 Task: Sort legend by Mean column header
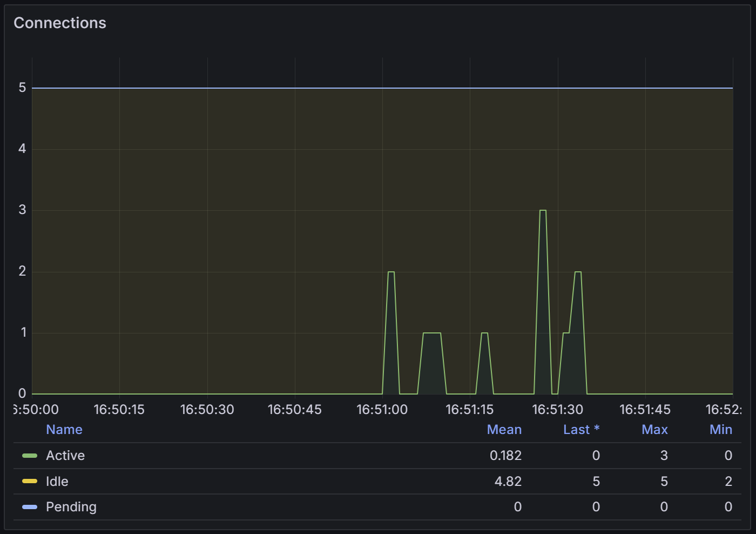[x=504, y=430]
